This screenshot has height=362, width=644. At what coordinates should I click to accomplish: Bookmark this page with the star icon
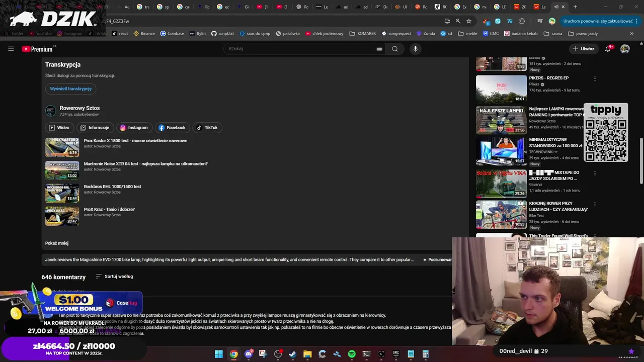tap(469, 21)
